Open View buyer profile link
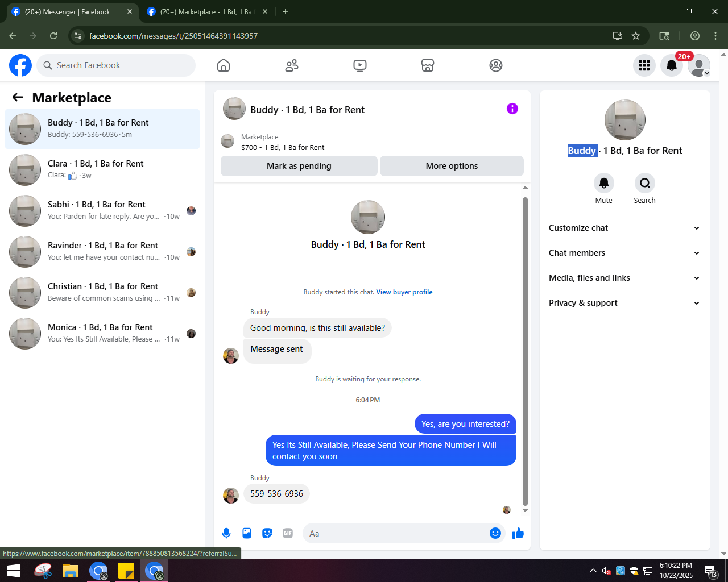Viewport: 728px width, 582px height. pos(404,292)
